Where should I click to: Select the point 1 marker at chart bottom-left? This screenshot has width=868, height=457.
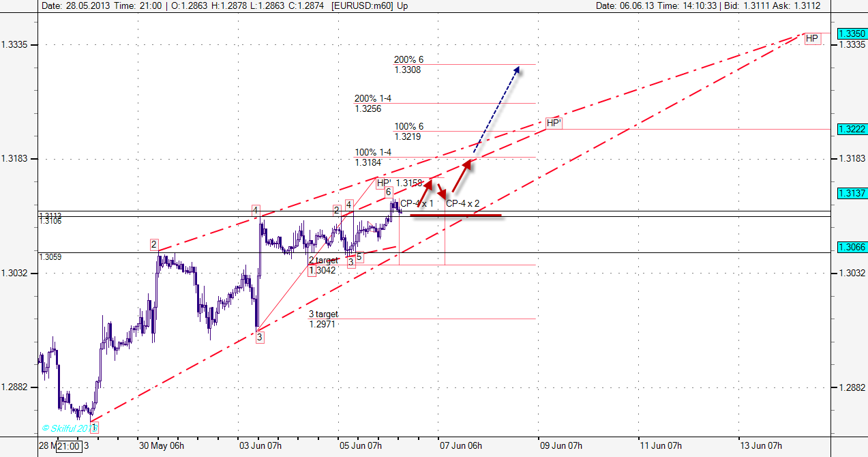coord(94,428)
